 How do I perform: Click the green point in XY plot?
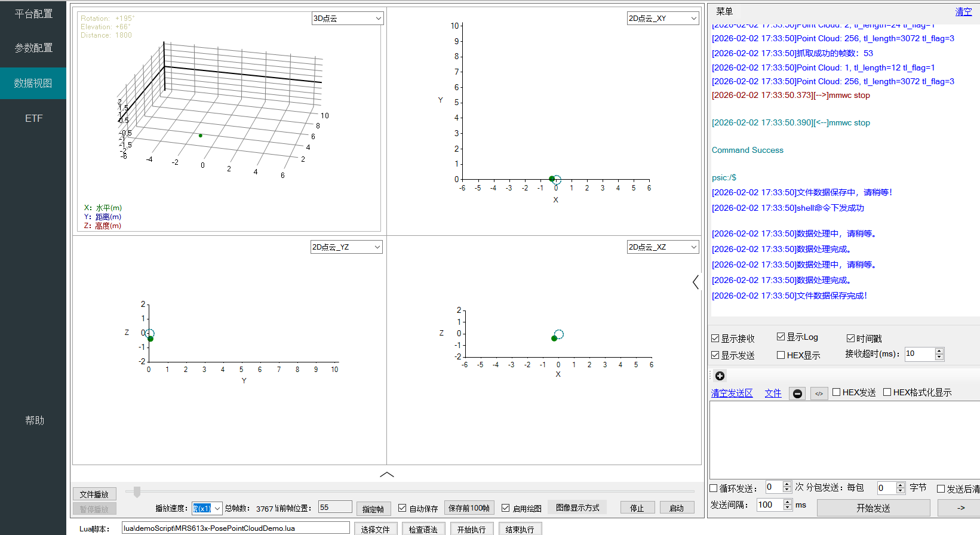(552, 179)
